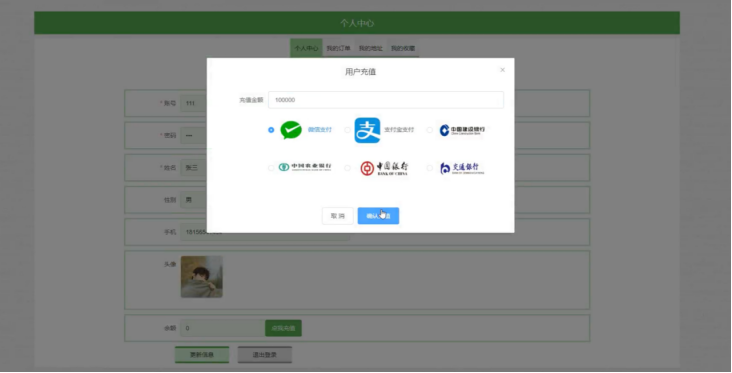Choose the 中国建设银行 radio option

(x=429, y=130)
